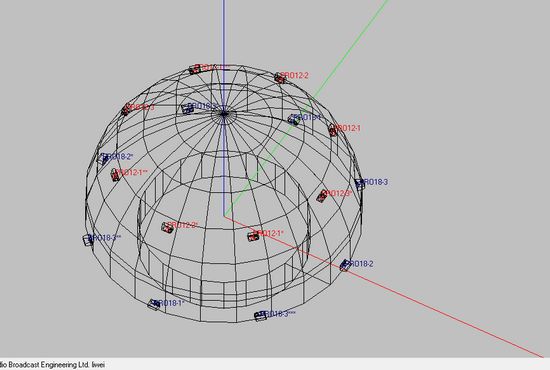This screenshot has height=370, width=550.
Task: Click the dome apex where ribs converge
Action: (224, 113)
